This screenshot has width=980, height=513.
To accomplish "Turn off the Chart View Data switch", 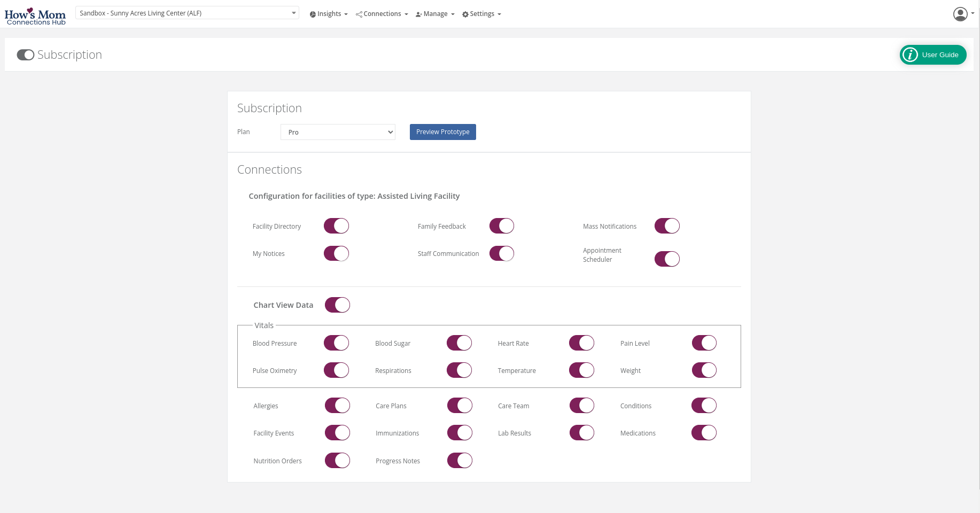I will click(x=337, y=305).
